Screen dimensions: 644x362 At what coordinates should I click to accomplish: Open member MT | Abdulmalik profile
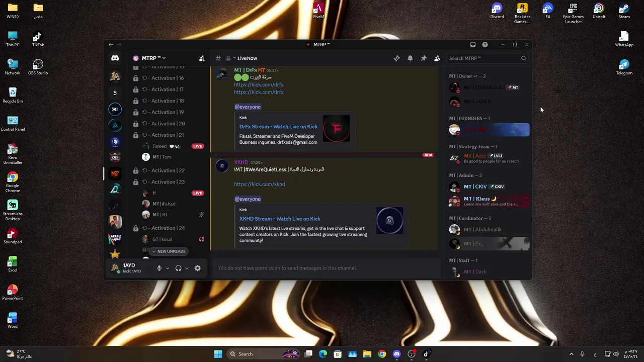coord(488,230)
